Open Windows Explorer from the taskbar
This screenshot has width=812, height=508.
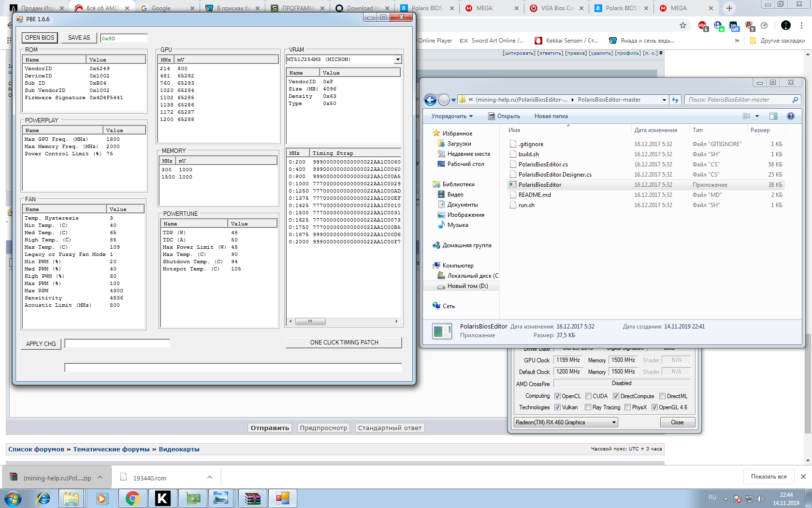click(x=71, y=498)
